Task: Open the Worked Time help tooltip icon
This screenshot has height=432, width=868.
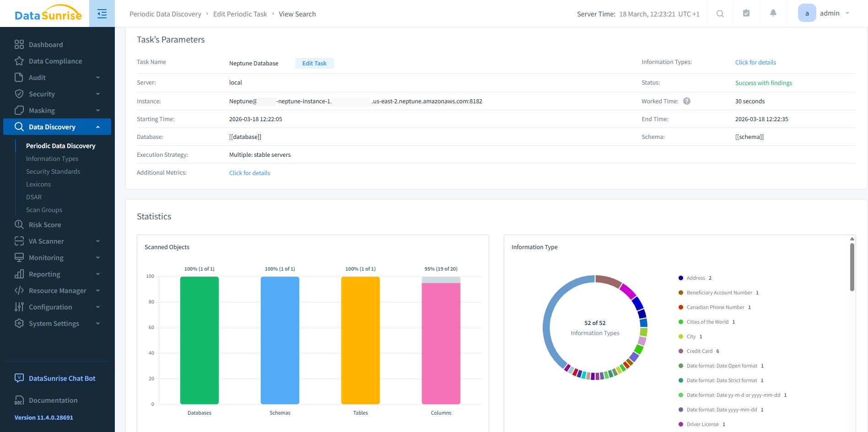Action: pyautogui.click(x=687, y=101)
